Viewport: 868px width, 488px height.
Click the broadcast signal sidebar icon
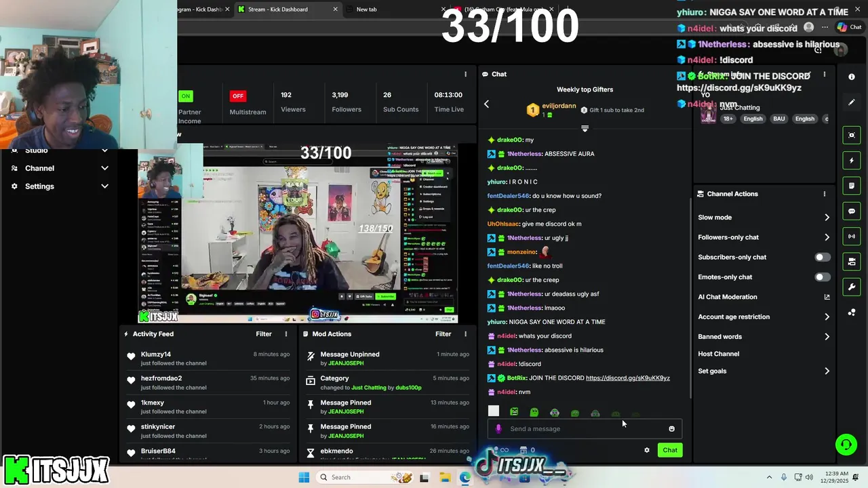click(852, 236)
